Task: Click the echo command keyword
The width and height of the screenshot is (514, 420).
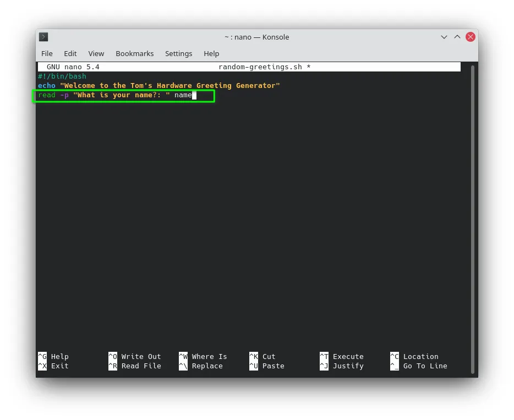Action: point(47,86)
